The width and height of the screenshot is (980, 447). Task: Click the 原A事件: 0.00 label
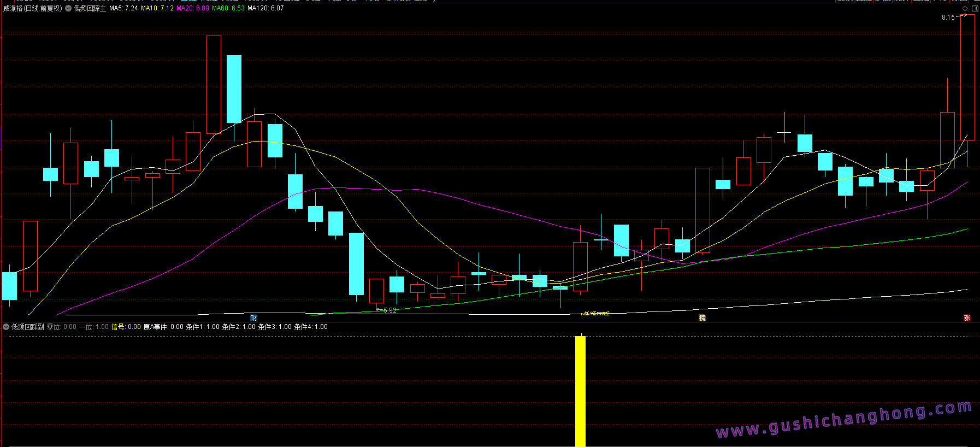click(163, 327)
